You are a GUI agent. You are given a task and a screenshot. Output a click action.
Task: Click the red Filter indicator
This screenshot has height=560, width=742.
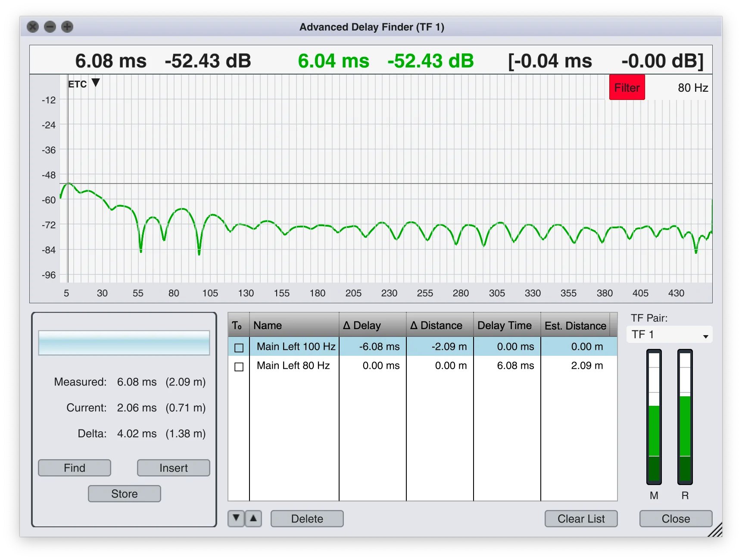pos(627,87)
